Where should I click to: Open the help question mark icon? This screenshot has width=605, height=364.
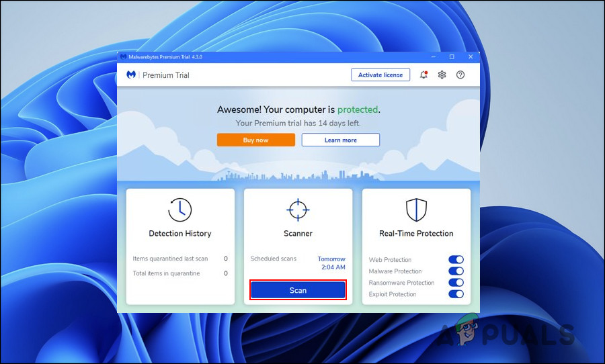click(x=460, y=75)
